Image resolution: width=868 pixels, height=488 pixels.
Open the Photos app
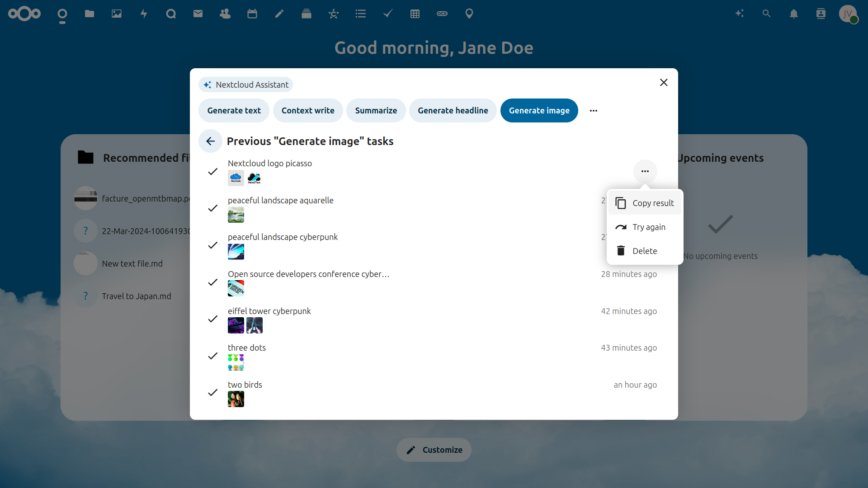[x=116, y=14]
